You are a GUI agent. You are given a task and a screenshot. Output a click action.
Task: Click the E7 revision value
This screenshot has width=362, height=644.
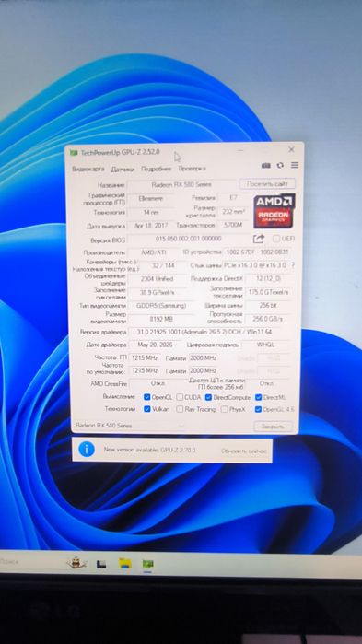[233, 198]
